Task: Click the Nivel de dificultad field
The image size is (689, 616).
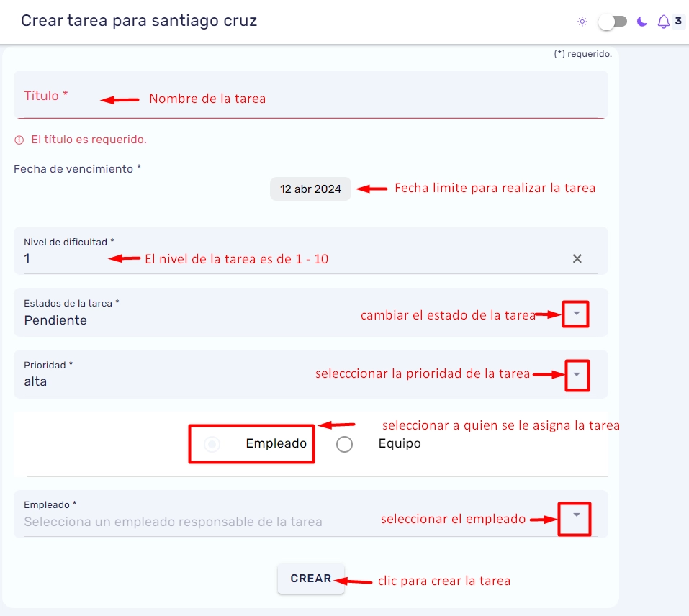Action: [x=311, y=250]
